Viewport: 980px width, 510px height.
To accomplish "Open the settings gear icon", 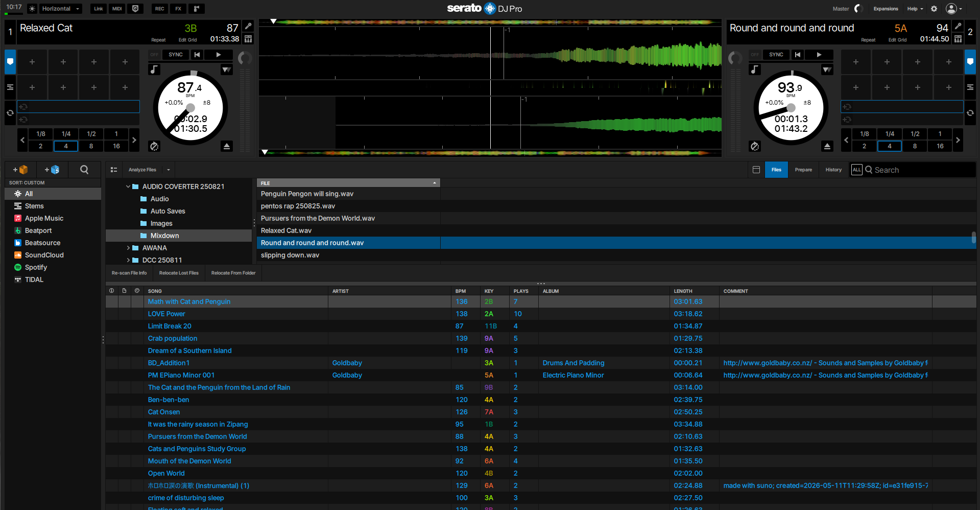I will 934,9.
